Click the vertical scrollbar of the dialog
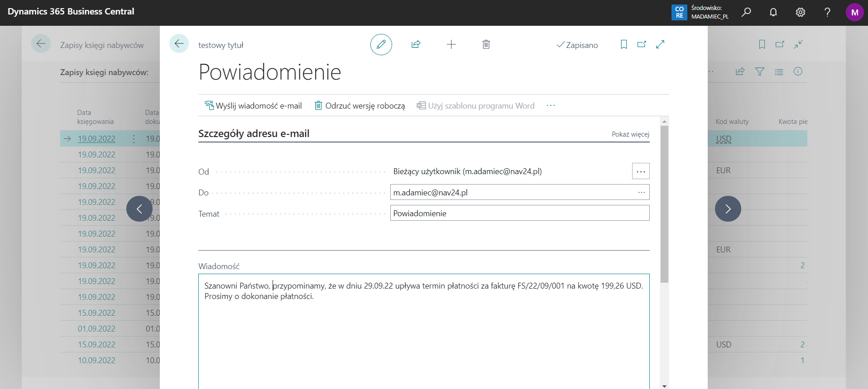 [x=664, y=204]
